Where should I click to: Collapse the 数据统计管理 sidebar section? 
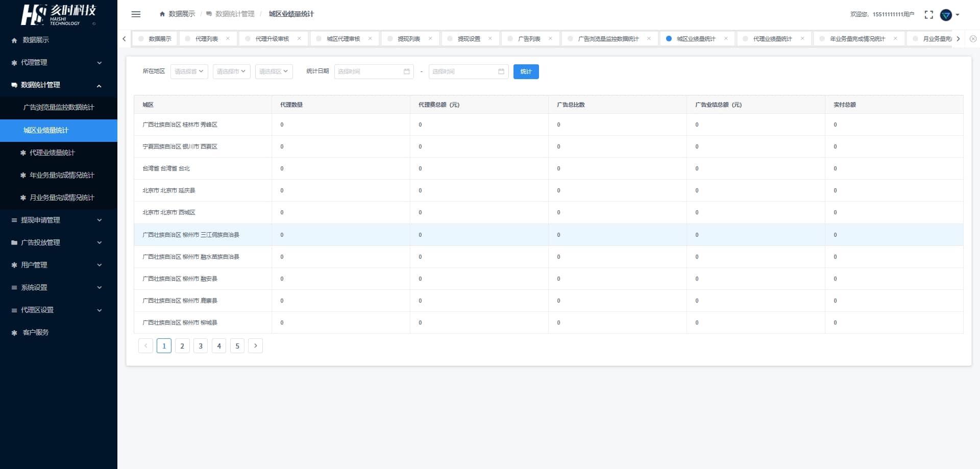(59, 85)
